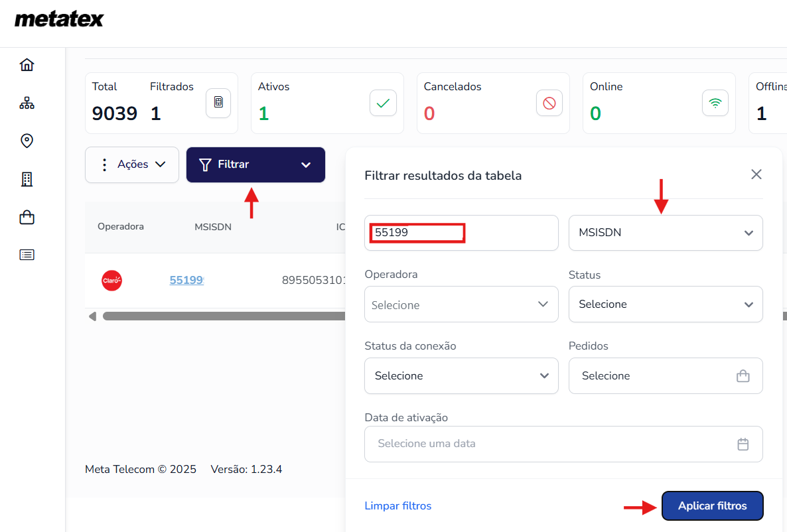Open the MSISDN search type dropdown
Viewport: 787px width, 532px height.
666,233
